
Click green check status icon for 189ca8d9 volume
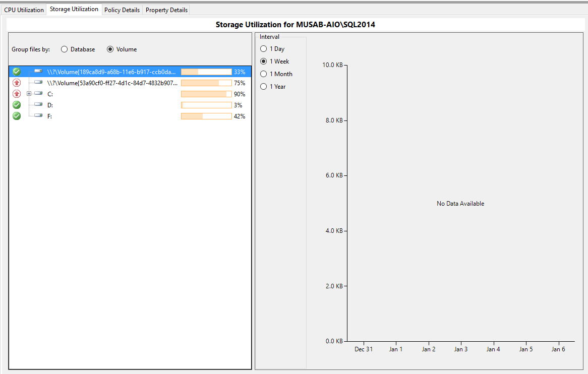(17, 72)
